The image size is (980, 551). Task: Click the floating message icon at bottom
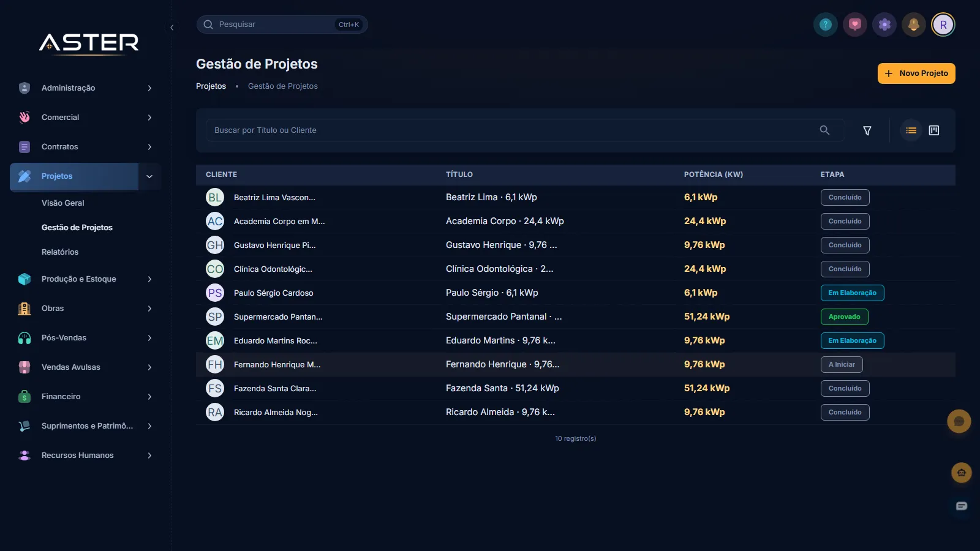(962, 506)
